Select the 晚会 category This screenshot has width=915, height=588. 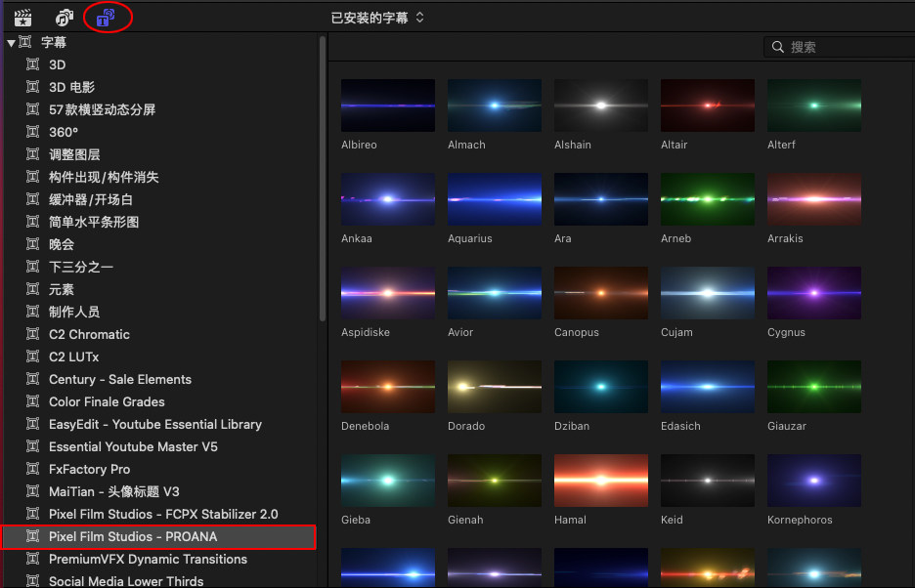tap(160, 244)
